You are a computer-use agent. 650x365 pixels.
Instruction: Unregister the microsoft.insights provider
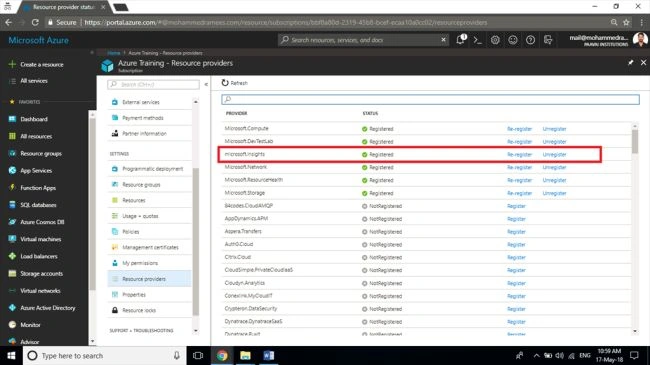[x=554, y=154]
